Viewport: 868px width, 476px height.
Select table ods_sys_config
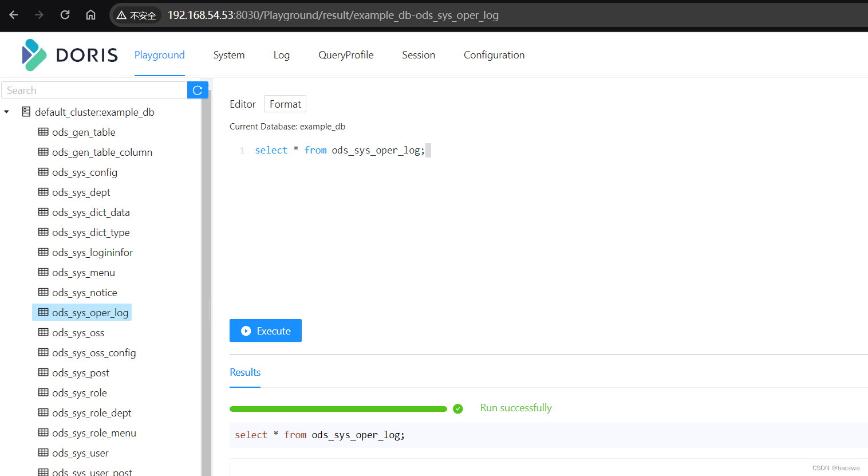click(x=85, y=172)
